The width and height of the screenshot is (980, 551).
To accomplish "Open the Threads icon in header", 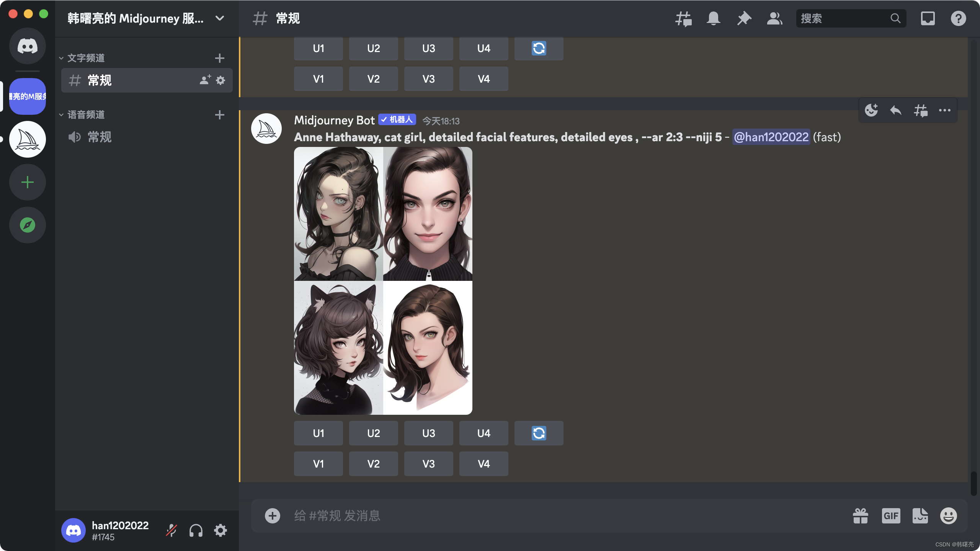I will tap(683, 18).
